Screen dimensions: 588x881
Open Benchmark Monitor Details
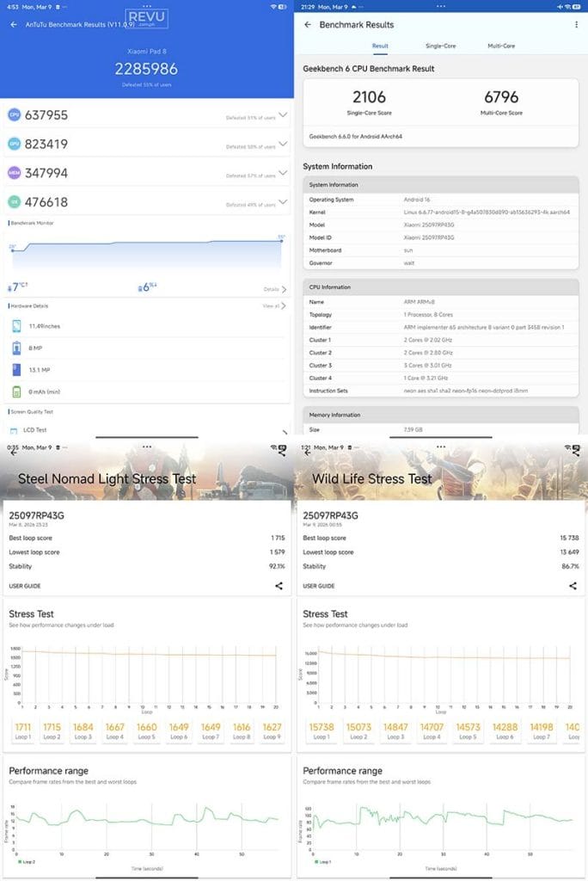pyautogui.click(x=275, y=289)
